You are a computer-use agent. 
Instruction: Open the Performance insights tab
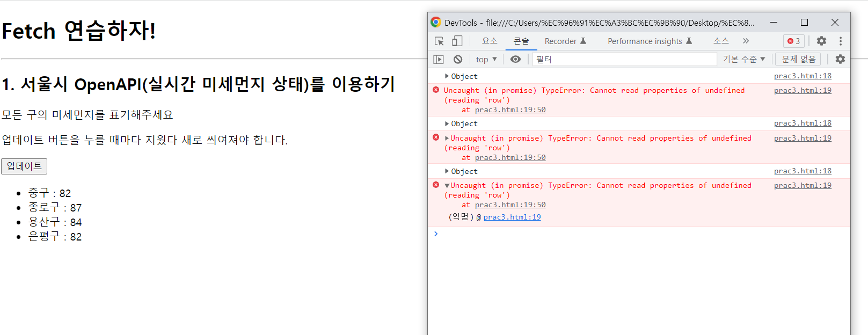(x=650, y=41)
